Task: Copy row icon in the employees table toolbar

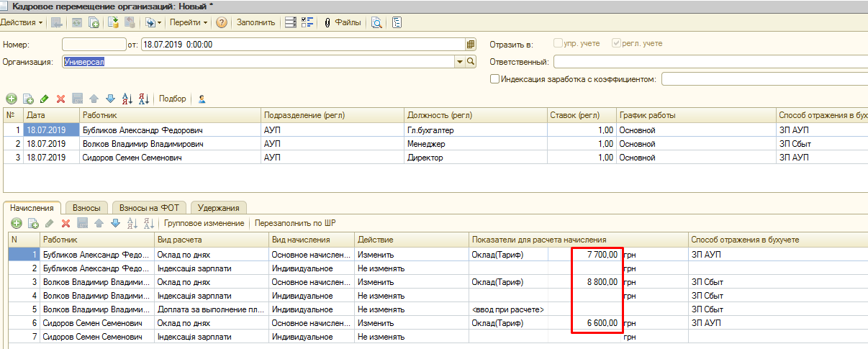Action: [29, 99]
